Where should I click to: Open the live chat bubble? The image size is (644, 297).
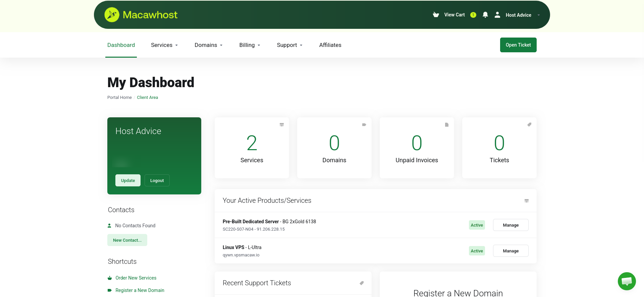(x=627, y=281)
